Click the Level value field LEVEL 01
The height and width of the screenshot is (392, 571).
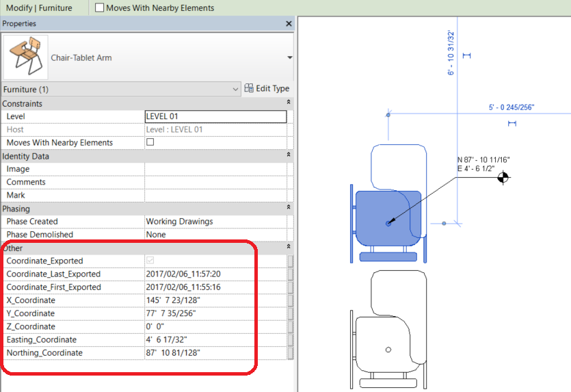(215, 116)
